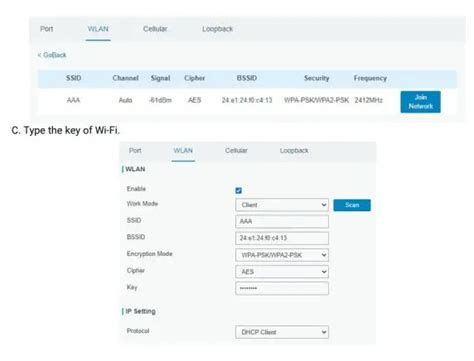Click the Security column header

(316, 78)
